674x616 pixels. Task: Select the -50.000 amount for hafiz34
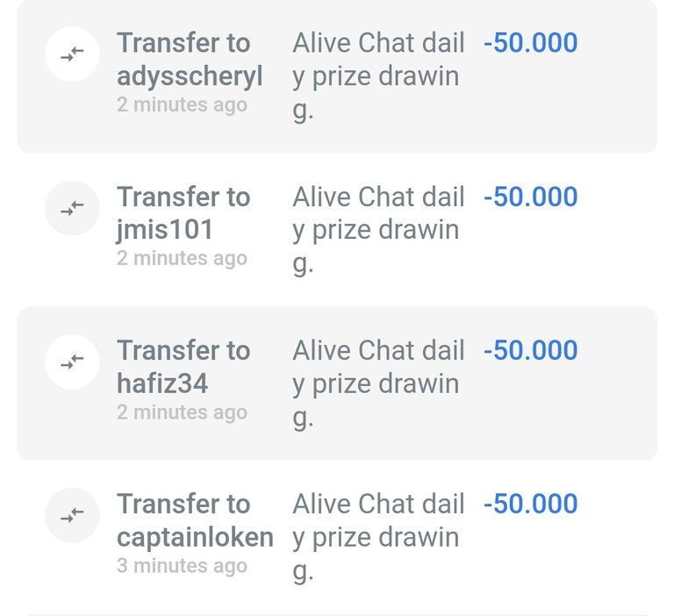pos(530,350)
